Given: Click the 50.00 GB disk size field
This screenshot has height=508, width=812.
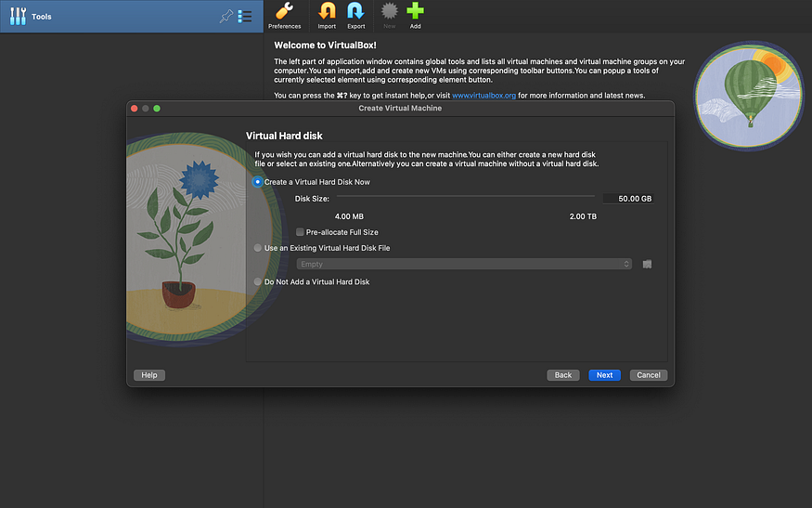Looking at the screenshot, I should 628,199.
